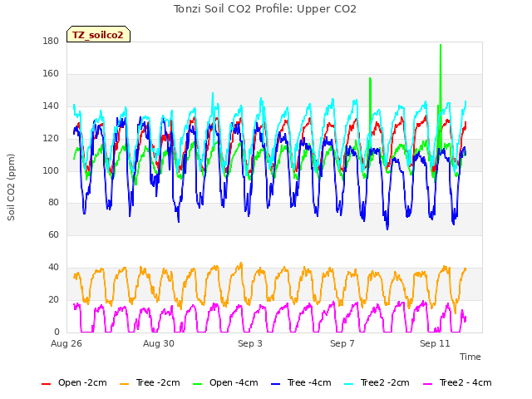
Task: Click the TZ_soilco2 label box
Action: pos(98,34)
